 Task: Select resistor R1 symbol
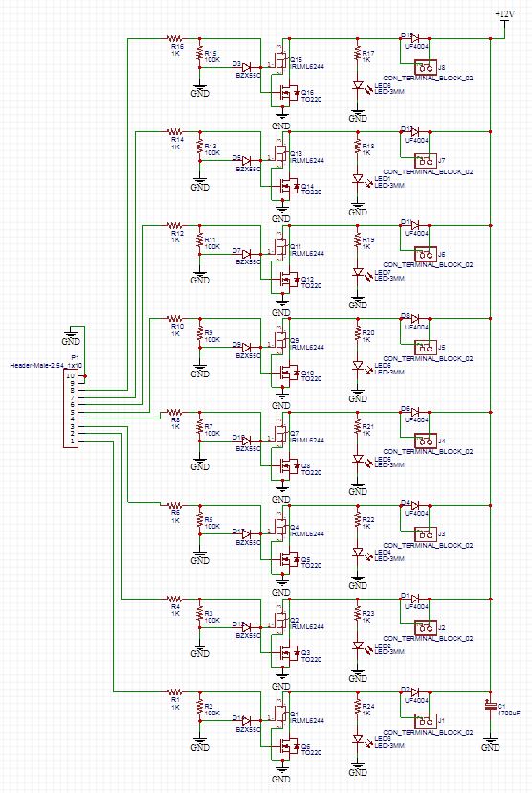[174, 691]
